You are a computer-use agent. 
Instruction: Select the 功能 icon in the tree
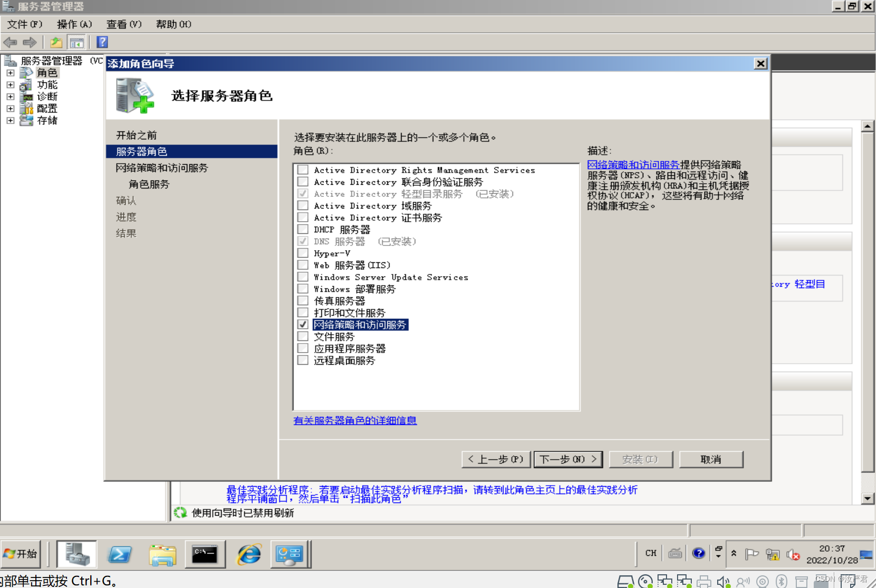(x=26, y=85)
